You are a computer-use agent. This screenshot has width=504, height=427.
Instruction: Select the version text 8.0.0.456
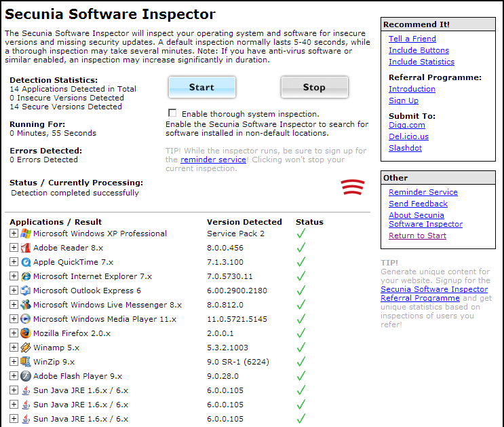(225, 248)
